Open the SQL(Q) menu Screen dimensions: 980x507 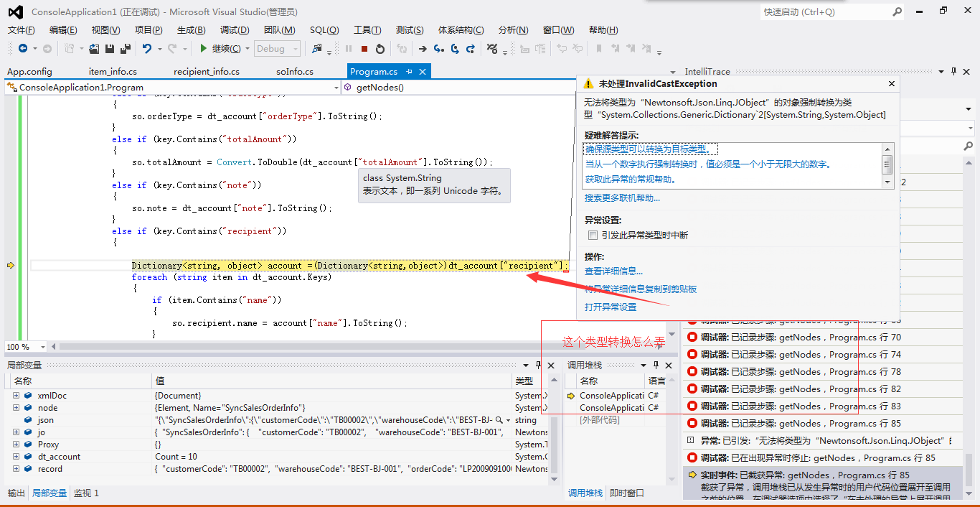[x=324, y=30]
